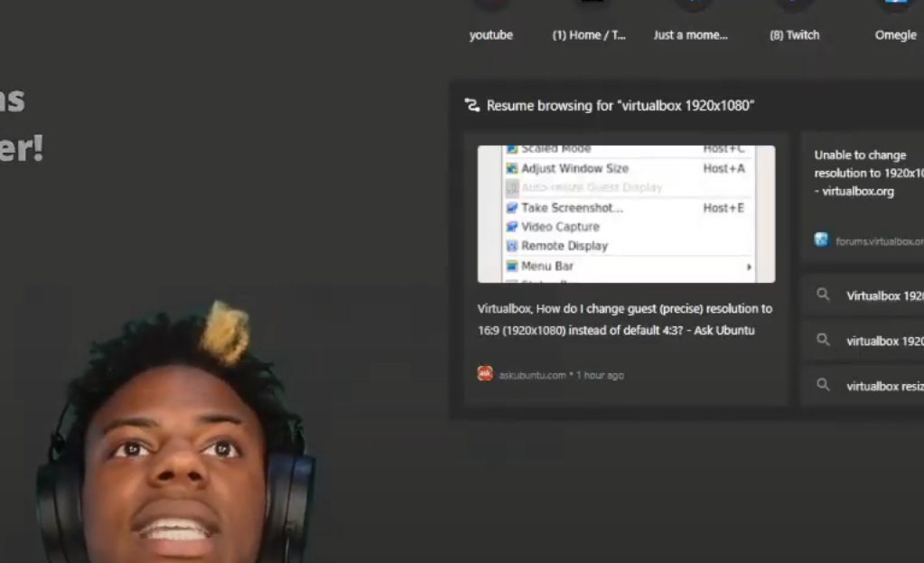Open the VirtualBox menu screenshot thumbnail
The width and height of the screenshot is (924, 563).
(x=626, y=214)
